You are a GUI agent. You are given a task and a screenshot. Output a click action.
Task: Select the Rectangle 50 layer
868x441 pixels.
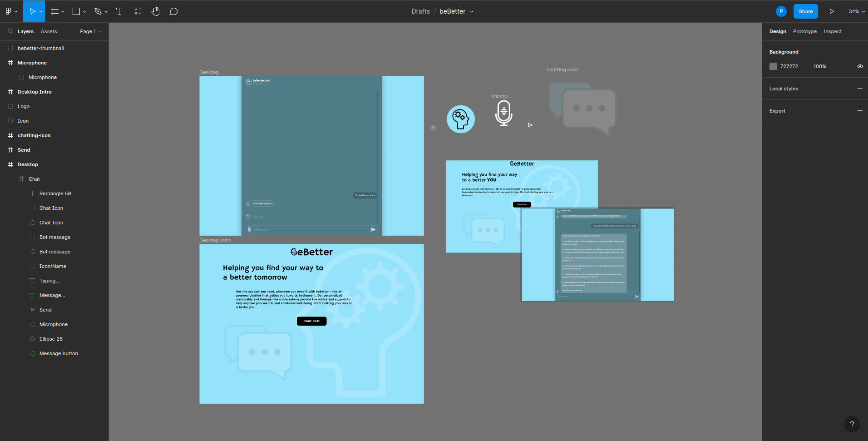(54, 193)
